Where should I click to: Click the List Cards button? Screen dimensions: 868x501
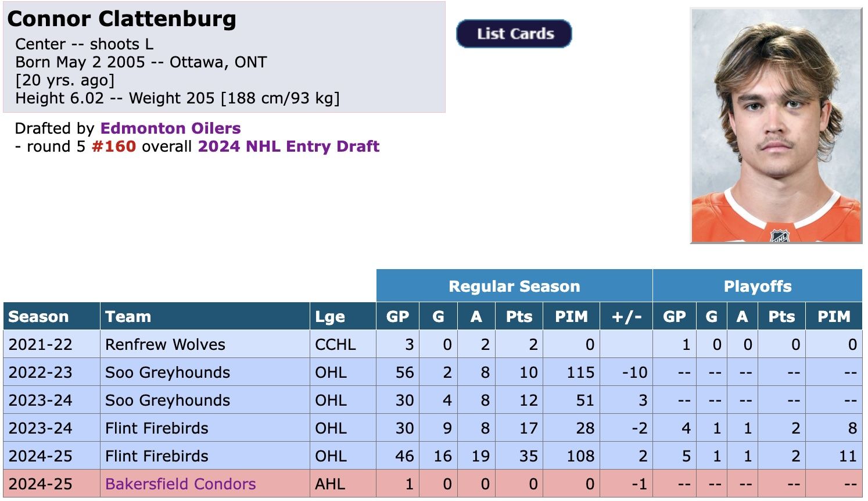click(514, 34)
